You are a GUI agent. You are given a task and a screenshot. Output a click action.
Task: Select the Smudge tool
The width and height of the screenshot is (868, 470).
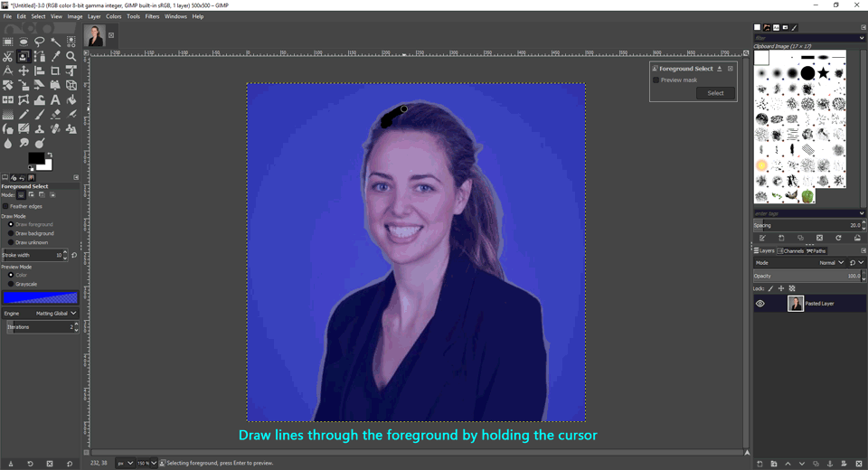[x=24, y=144]
